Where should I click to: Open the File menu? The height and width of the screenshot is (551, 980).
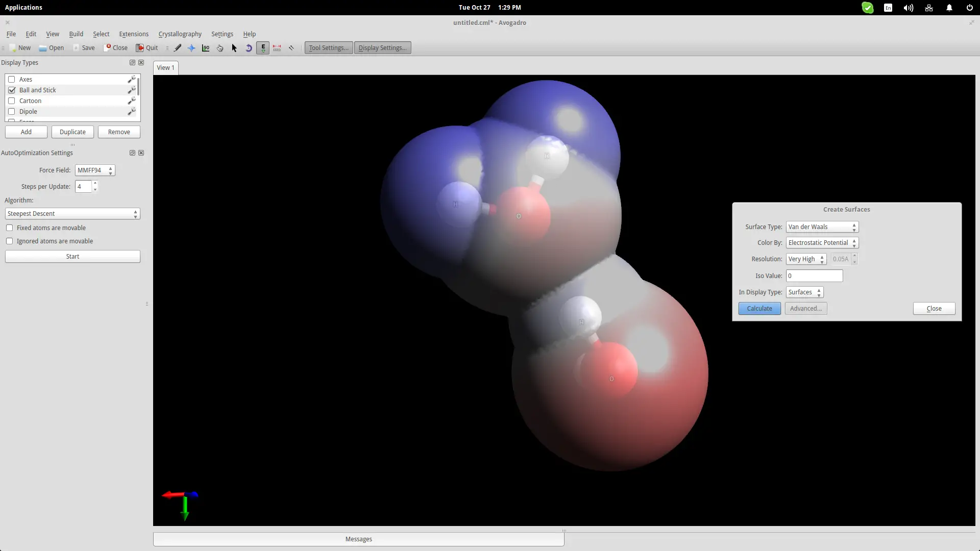11,34
